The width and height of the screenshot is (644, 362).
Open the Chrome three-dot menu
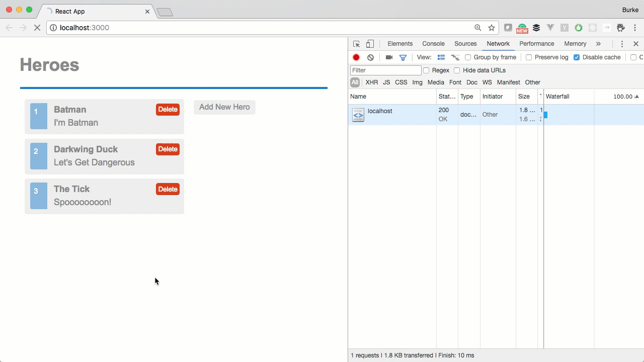point(635,28)
